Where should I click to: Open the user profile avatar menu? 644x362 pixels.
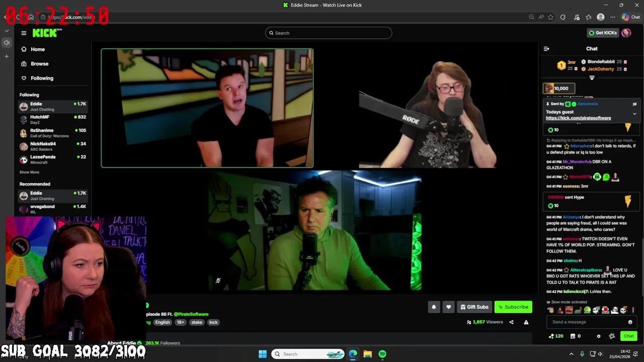click(626, 33)
